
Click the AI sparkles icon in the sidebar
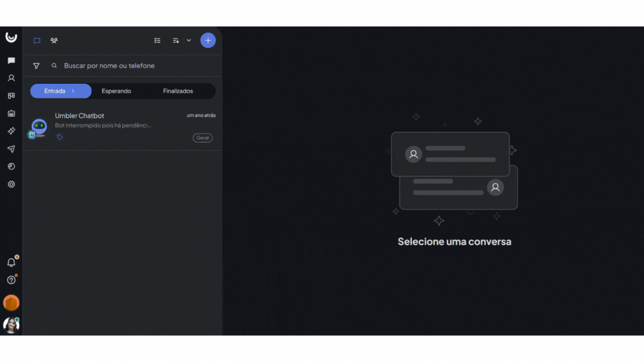click(x=11, y=131)
